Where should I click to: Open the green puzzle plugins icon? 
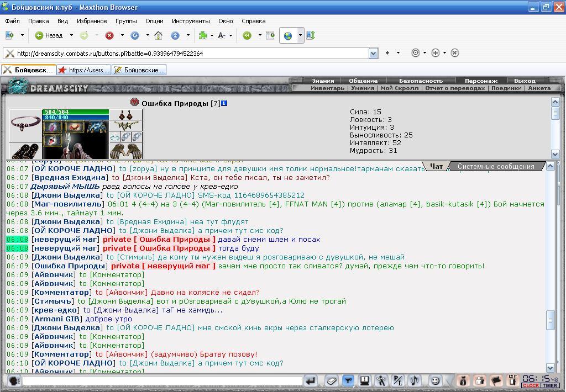203,35
